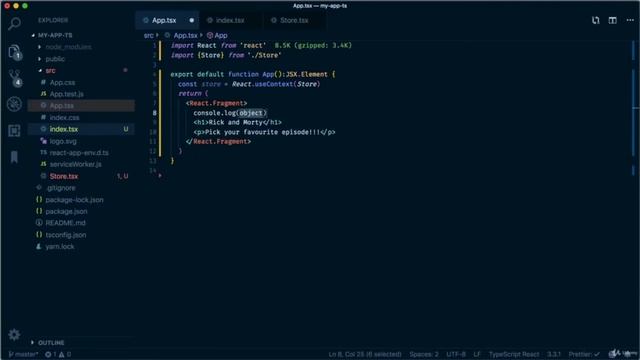Open package.json file
Image resolution: width=640 pixels, height=360 pixels.
66,211
